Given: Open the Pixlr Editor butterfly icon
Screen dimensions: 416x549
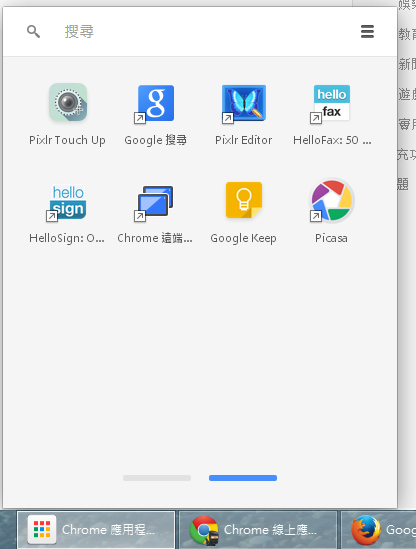Looking at the screenshot, I should pos(244,103).
